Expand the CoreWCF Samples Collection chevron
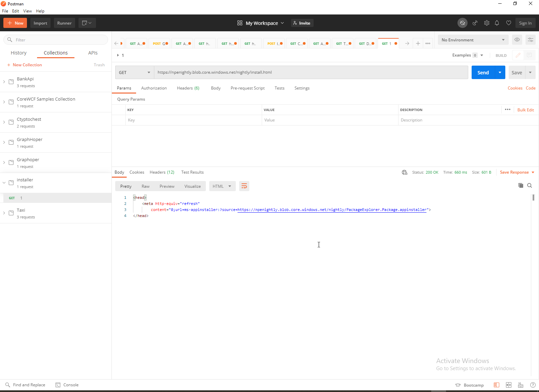Screen dimensions: 539x392 [4, 102]
